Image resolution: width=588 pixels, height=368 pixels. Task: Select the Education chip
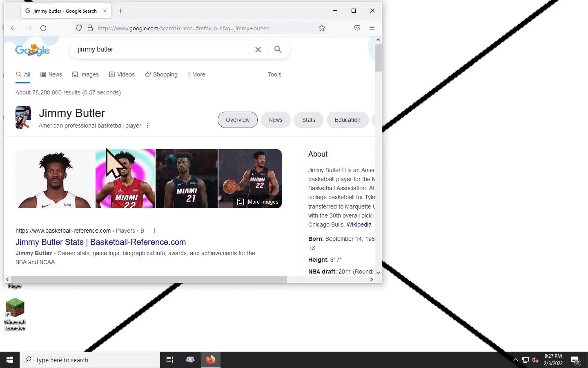click(x=347, y=120)
